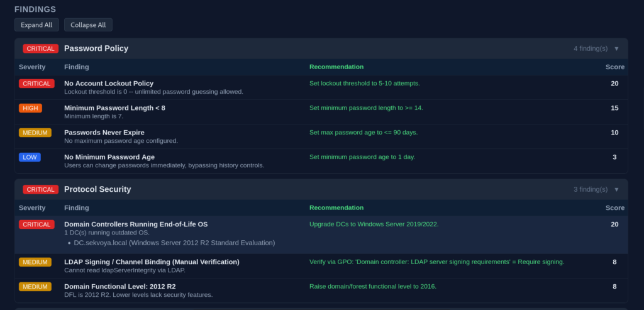Select the 'No Account Lockout Policy' finding
The image size is (644, 310).
click(x=109, y=84)
